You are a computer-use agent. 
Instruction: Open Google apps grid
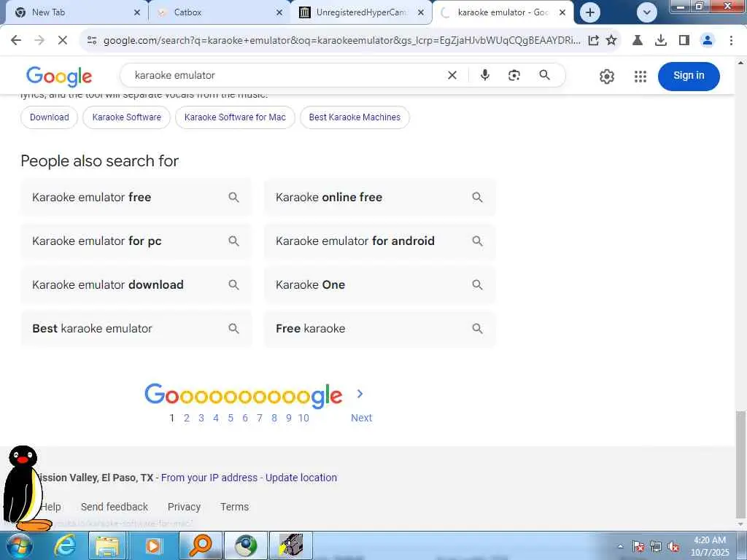click(x=640, y=76)
